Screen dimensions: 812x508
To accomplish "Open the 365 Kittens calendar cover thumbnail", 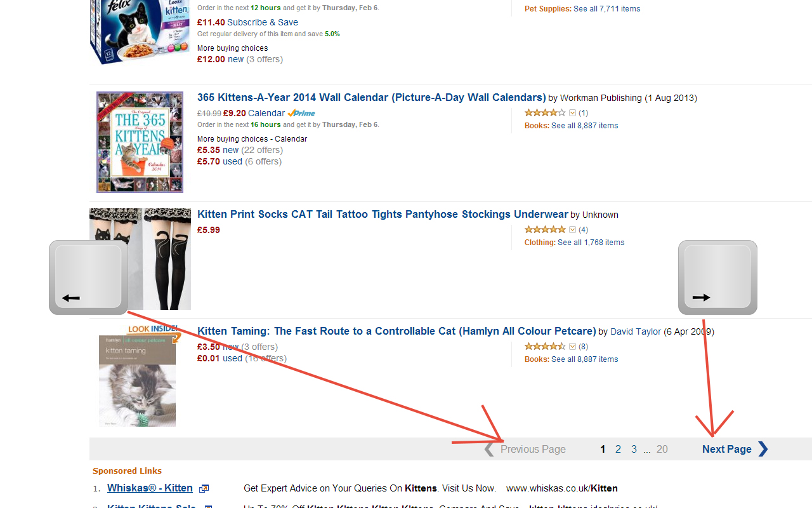I will (140, 142).
